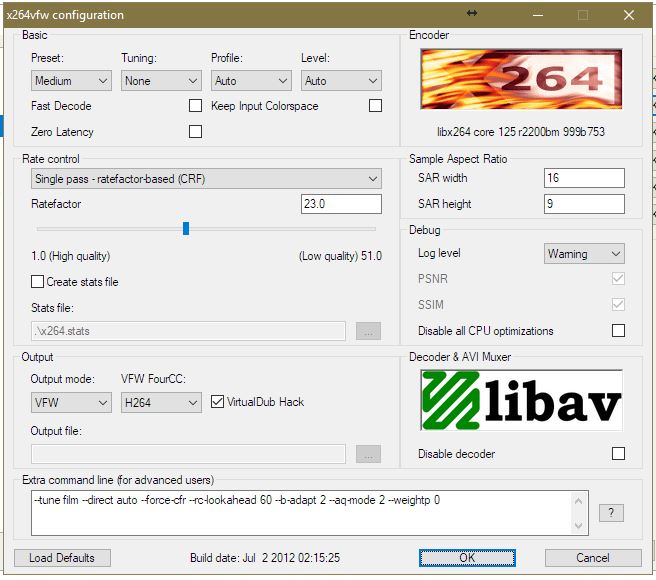Click the SAR width input field
Image resolution: width=656 pixels, height=580 pixels.
pyautogui.click(x=584, y=178)
